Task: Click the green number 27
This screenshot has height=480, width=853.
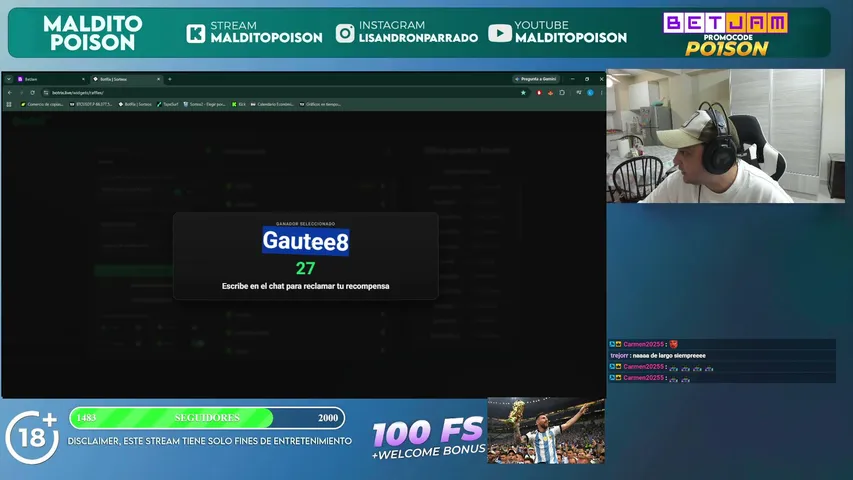Action: click(x=305, y=268)
